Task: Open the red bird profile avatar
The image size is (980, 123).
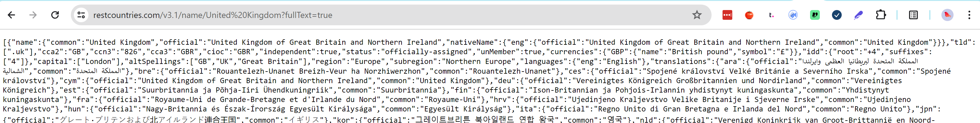Action: (x=947, y=15)
